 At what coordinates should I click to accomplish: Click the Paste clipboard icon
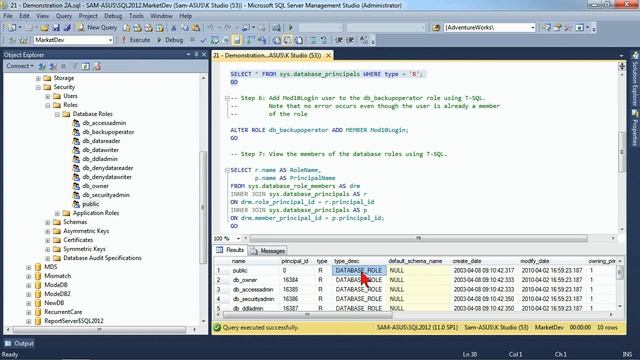click(x=196, y=28)
